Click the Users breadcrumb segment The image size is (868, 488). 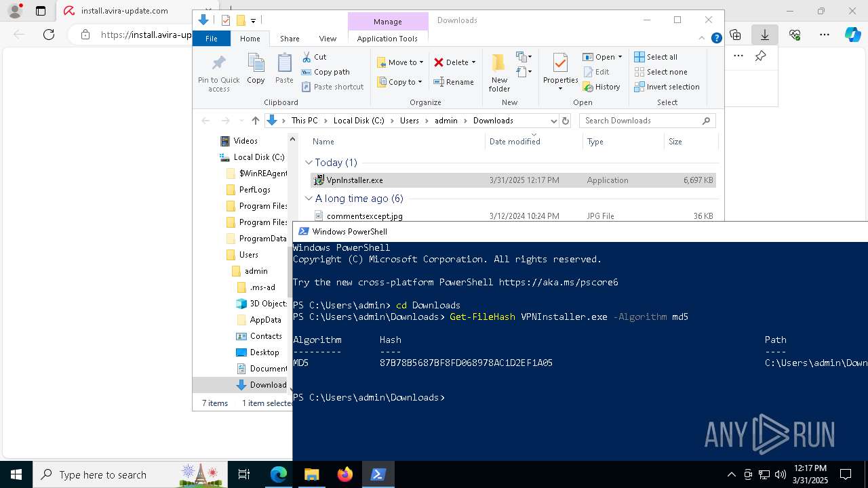click(409, 121)
